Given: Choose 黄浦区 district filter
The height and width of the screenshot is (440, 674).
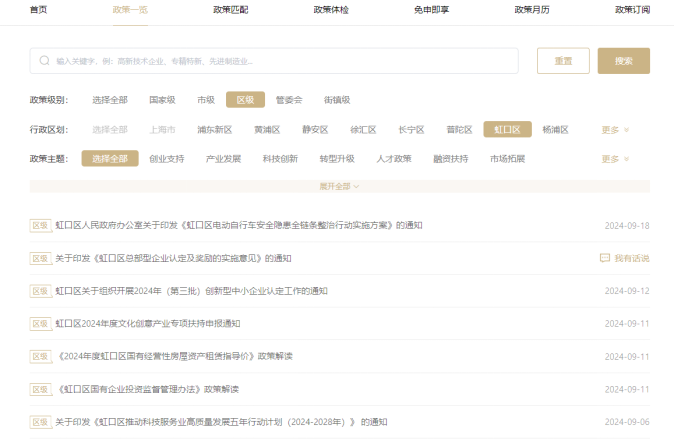Looking at the screenshot, I should point(267,129).
